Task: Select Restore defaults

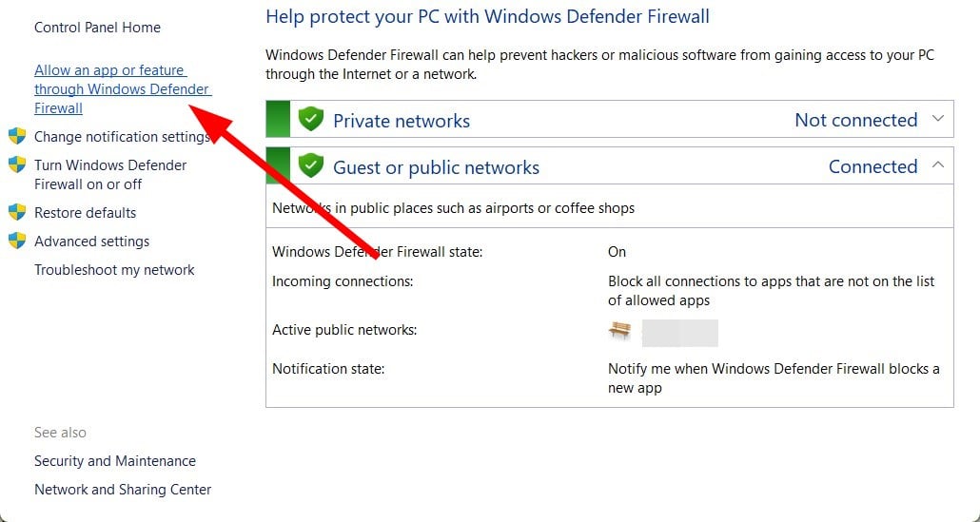Action: [85, 213]
